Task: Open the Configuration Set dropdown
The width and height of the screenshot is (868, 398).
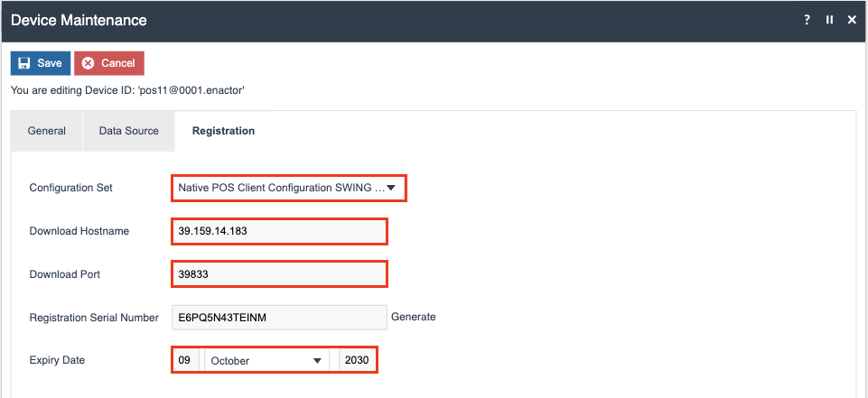Action: 288,188
